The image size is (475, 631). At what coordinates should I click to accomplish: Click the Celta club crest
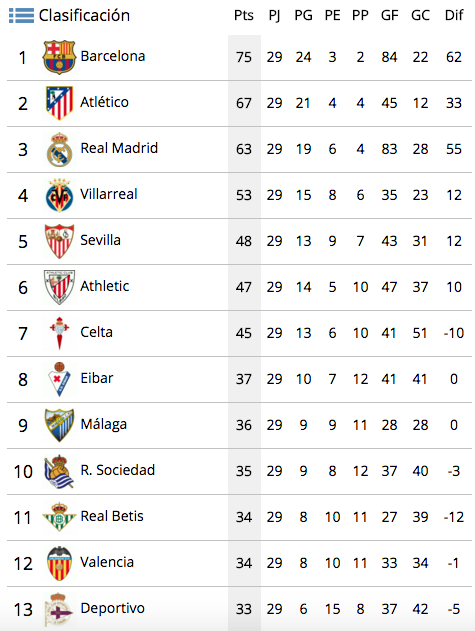[60, 333]
